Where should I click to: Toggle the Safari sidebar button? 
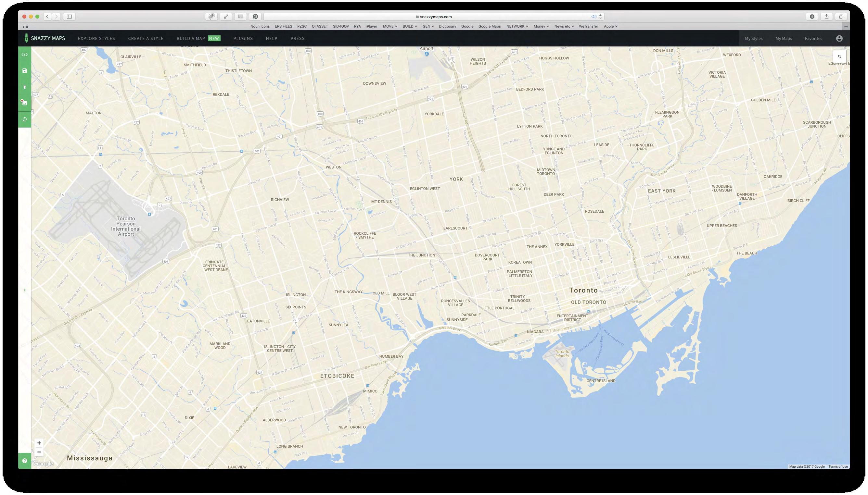click(x=70, y=16)
